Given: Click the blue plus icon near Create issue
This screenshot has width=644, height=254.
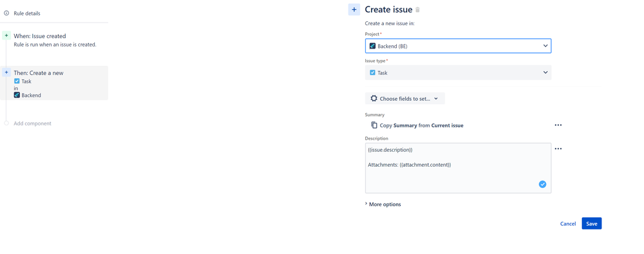Looking at the screenshot, I should click(354, 10).
